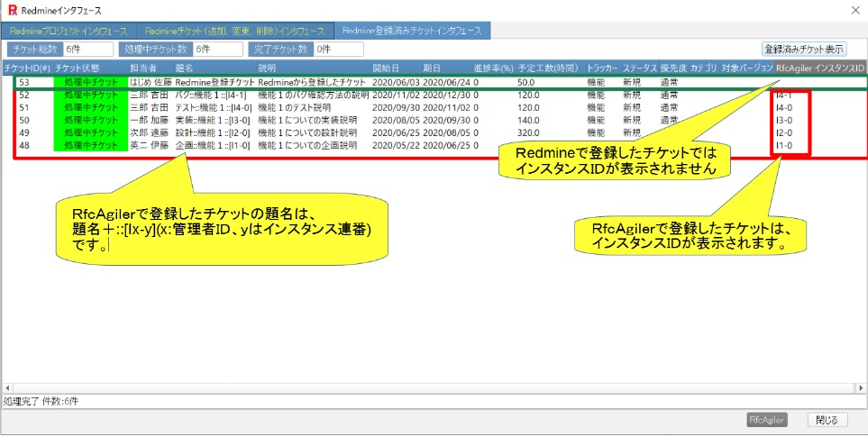
Task: Click title テスト::機能1::[I4-0]
Action: coord(213,107)
